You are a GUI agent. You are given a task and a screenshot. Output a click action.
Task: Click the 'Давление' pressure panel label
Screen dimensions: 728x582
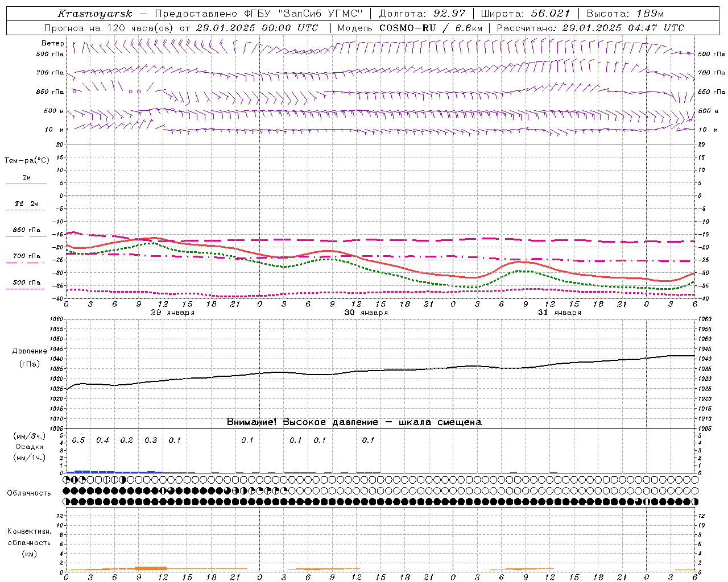30,351
